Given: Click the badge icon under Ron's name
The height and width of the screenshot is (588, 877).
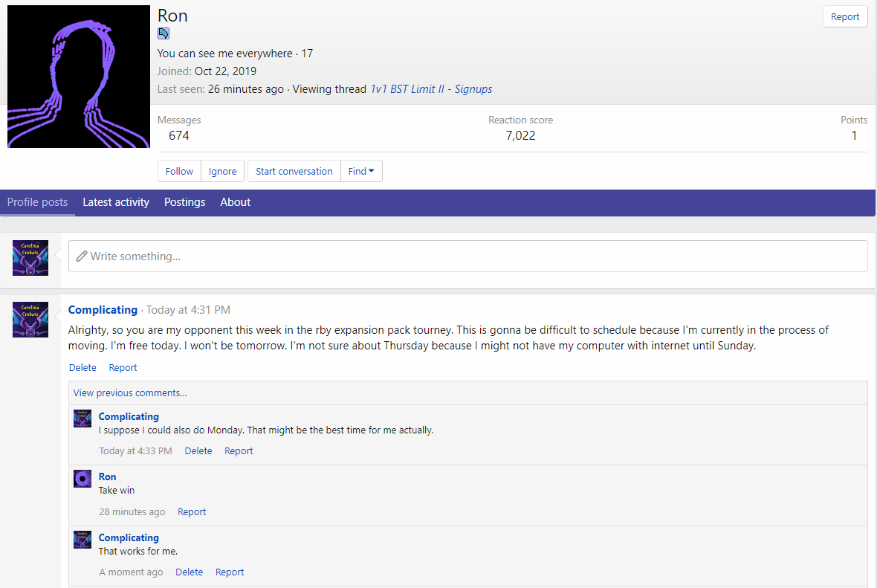Looking at the screenshot, I should pyautogui.click(x=164, y=33).
